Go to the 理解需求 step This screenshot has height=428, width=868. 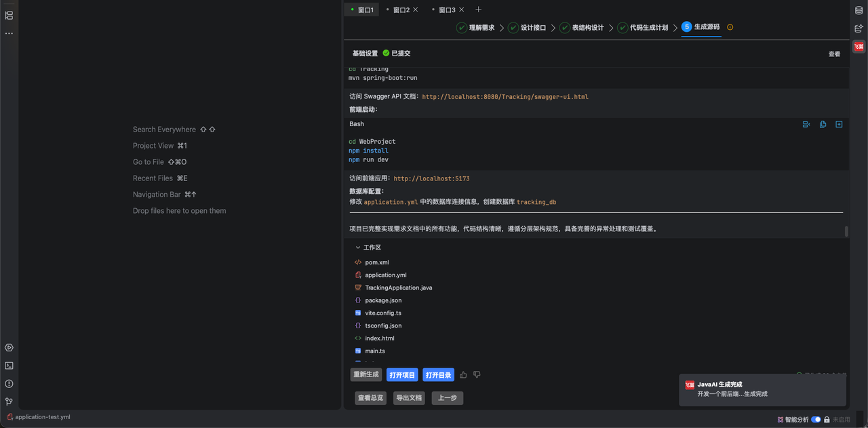pyautogui.click(x=475, y=28)
